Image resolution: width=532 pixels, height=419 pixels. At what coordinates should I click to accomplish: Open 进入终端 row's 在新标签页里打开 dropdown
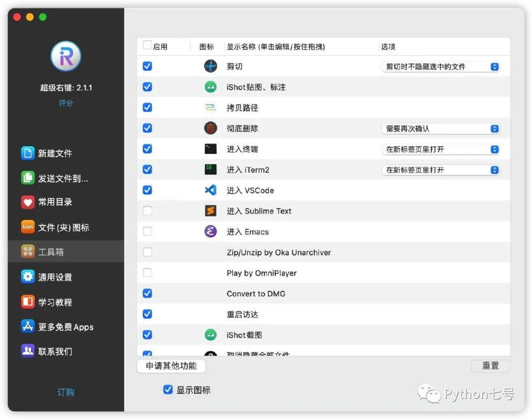pyautogui.click(x=441, y=150)
